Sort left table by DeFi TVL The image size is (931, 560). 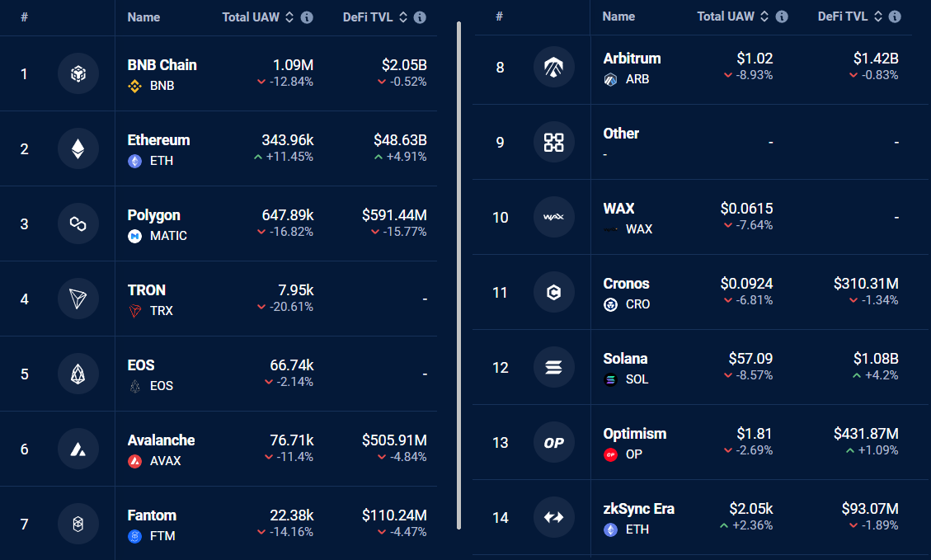[406, 17]
